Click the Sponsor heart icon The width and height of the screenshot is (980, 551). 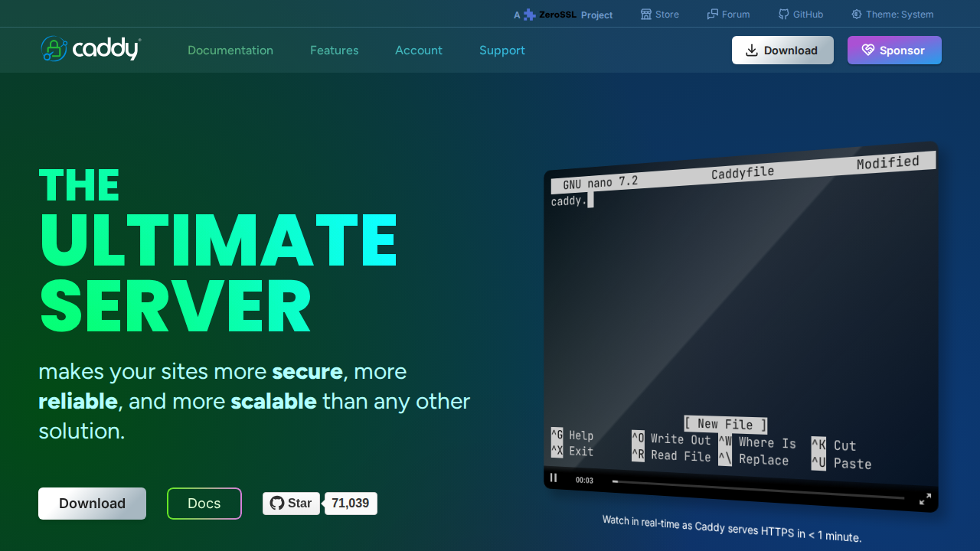point(868,51)
